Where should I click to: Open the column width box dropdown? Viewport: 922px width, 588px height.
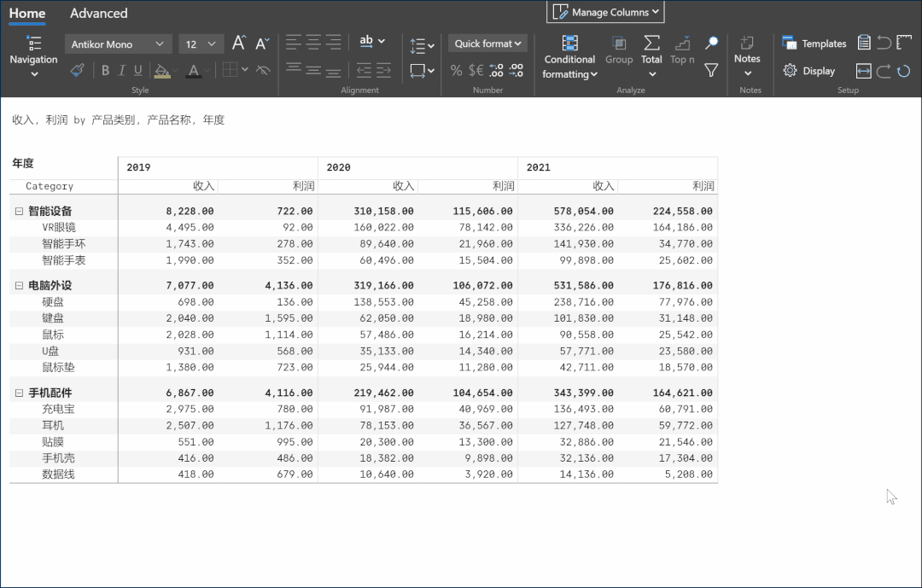422,71
